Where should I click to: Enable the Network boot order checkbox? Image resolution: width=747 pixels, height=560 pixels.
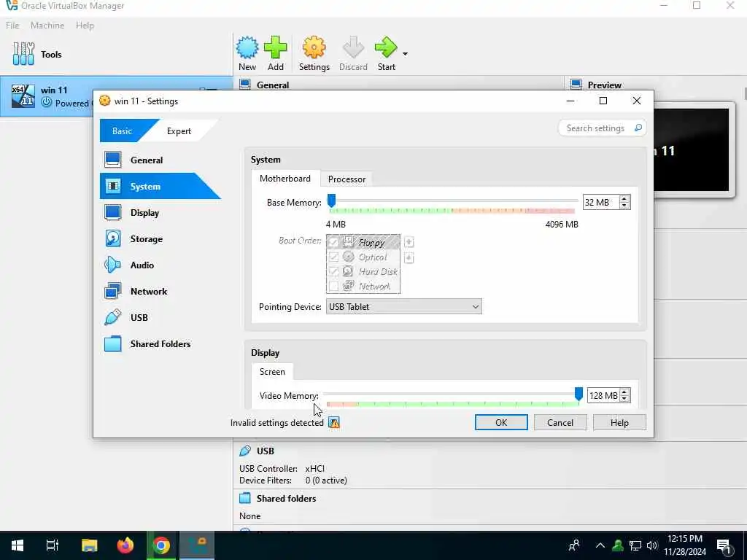333,286
